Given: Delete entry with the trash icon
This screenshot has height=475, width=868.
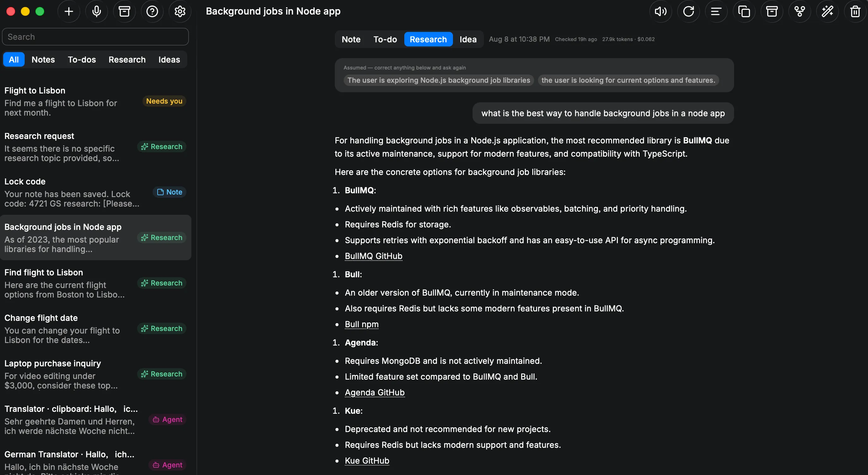Looking at the screenshot, I should coord(855,11).
